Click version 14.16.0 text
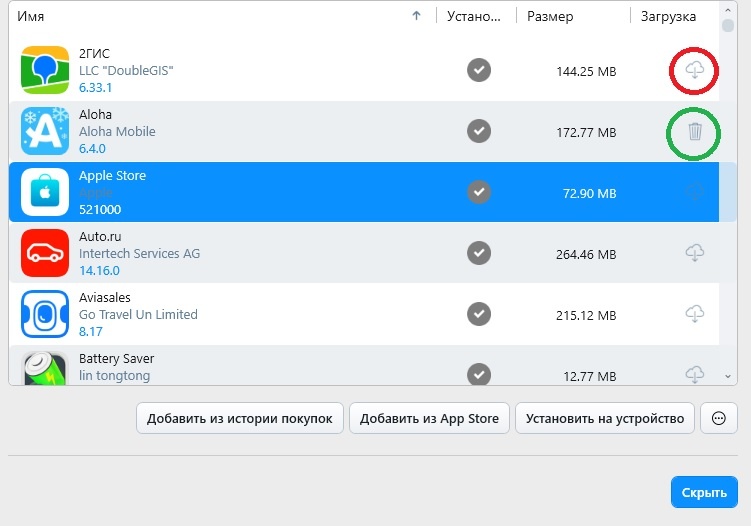751x526 pixels. point(99,271)
